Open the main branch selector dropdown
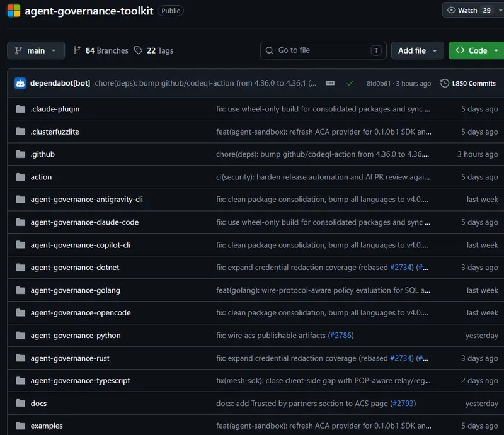 tap(36, 50)
